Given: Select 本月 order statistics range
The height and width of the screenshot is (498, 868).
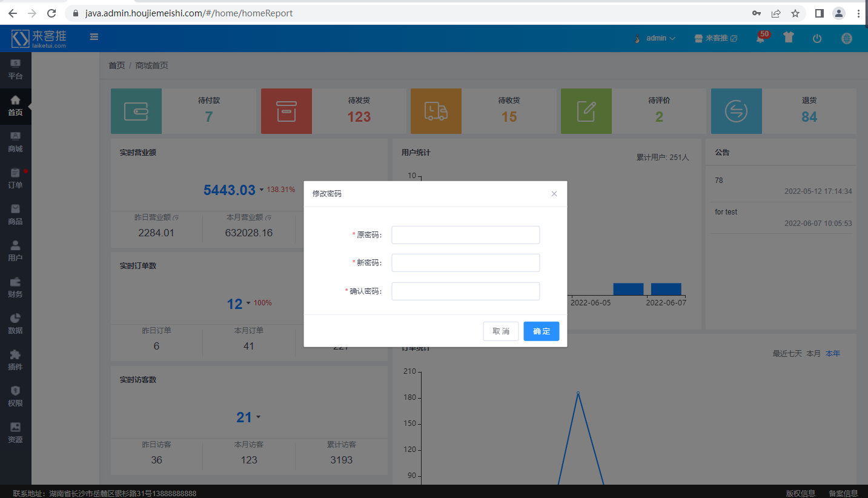Looking at the screenshot, I should pyautogui.click(x=813, y=353).
